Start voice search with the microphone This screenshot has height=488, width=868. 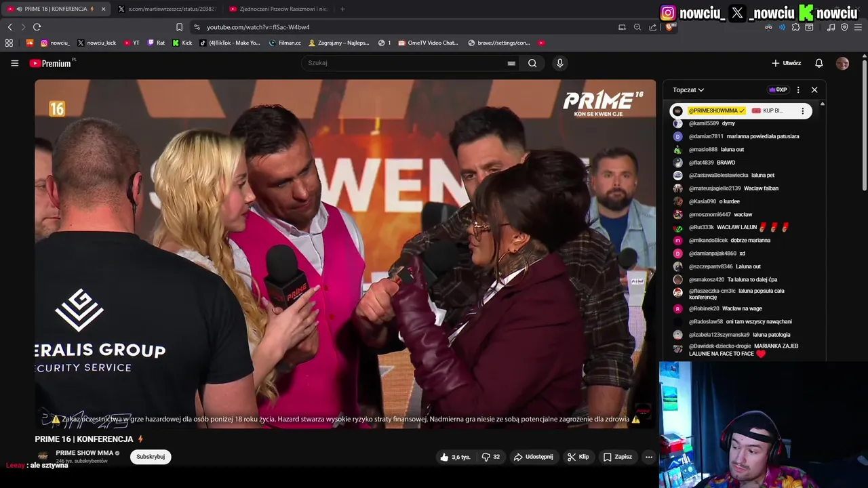click(x=559, y=63)
